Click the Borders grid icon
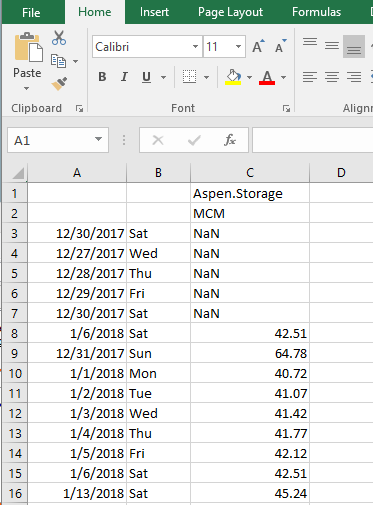Viewport: 373px width, 505px height. tap(189, 77)
